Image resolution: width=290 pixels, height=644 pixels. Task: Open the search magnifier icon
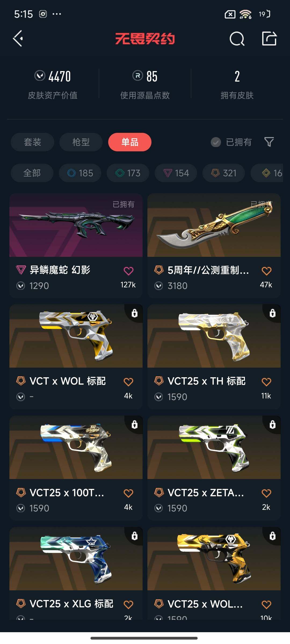click(x=237, y=39)
